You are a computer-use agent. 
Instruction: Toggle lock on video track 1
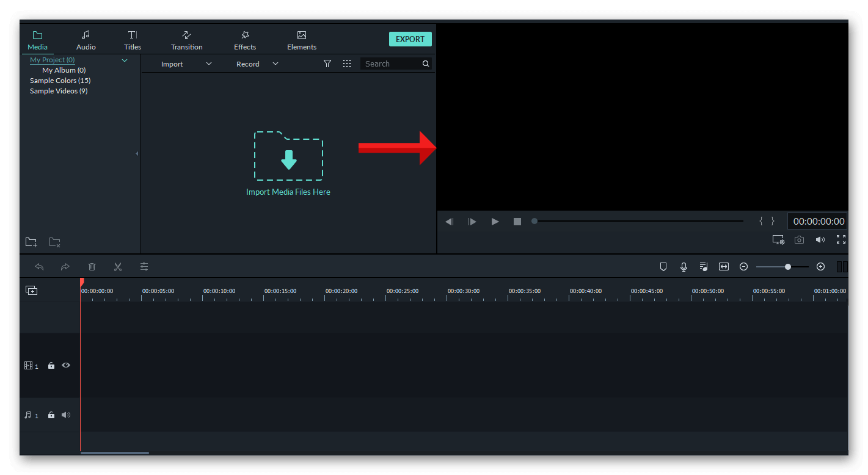(51, 366)
